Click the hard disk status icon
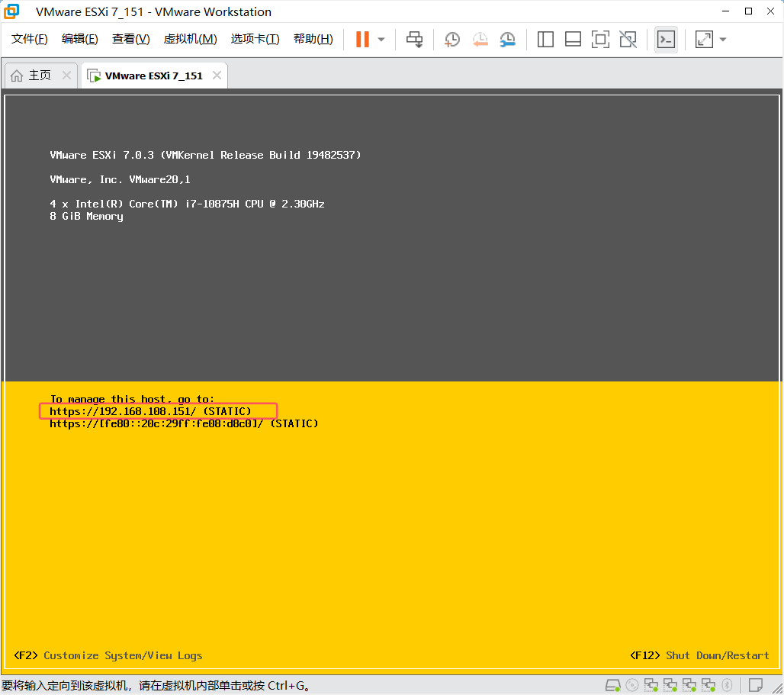 tap(613, 685)
